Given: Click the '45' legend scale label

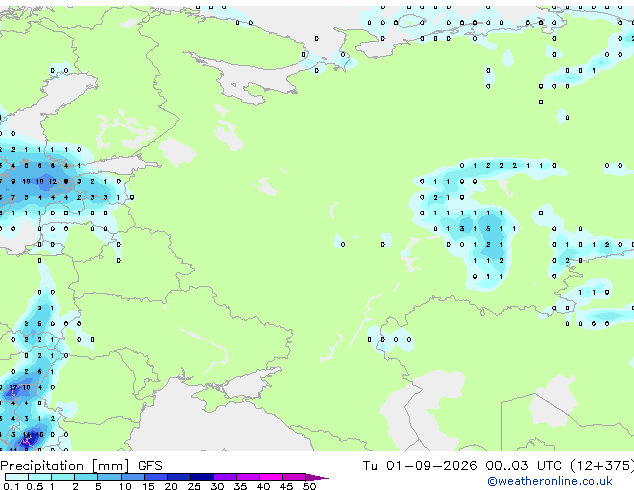Looking at the screenshot, I should point(286,486).
